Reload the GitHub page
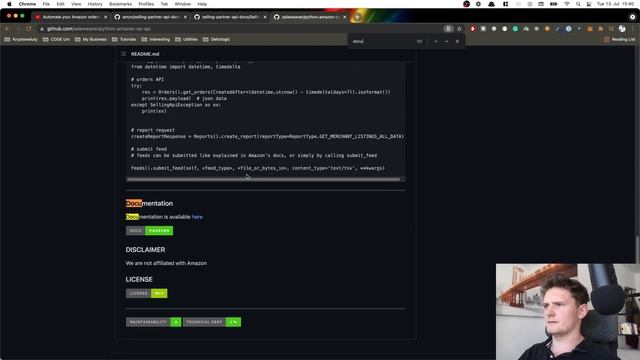Screen dimensions: 640x360 click(x=29, y=29)
